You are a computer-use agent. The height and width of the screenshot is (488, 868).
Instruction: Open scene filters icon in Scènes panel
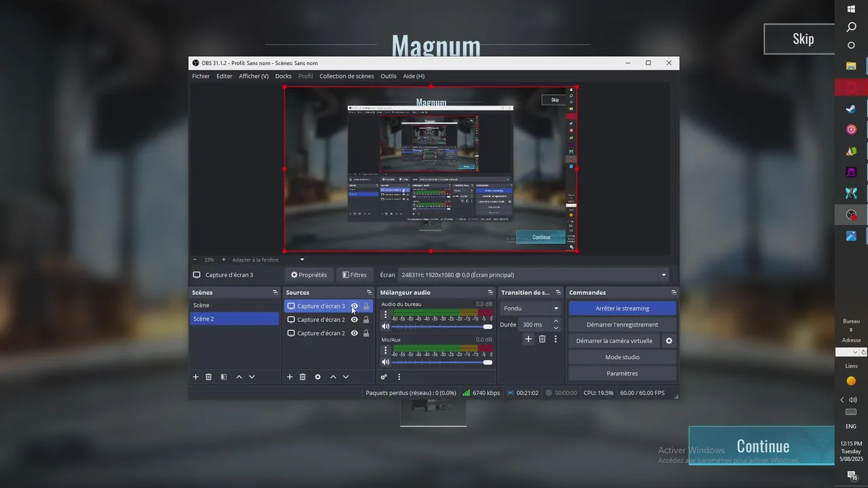click(224, 377)
